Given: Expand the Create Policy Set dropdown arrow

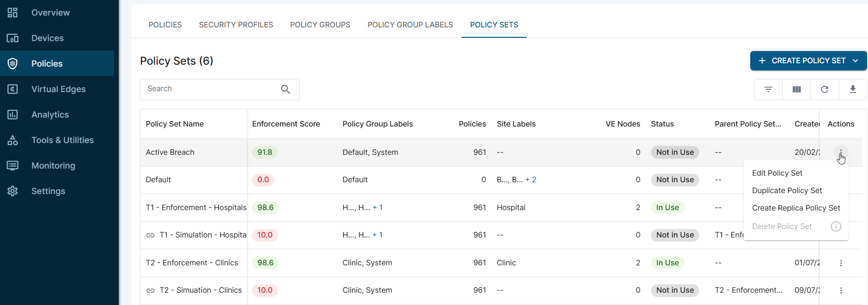Looking at the screenshot, I should [x=855, y=61].
